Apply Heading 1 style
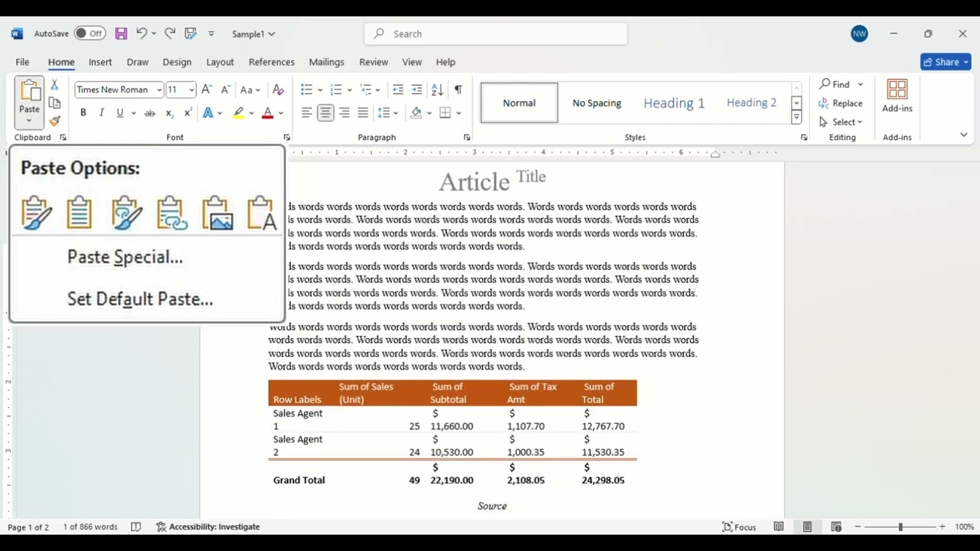 click(x=674, y=103)
